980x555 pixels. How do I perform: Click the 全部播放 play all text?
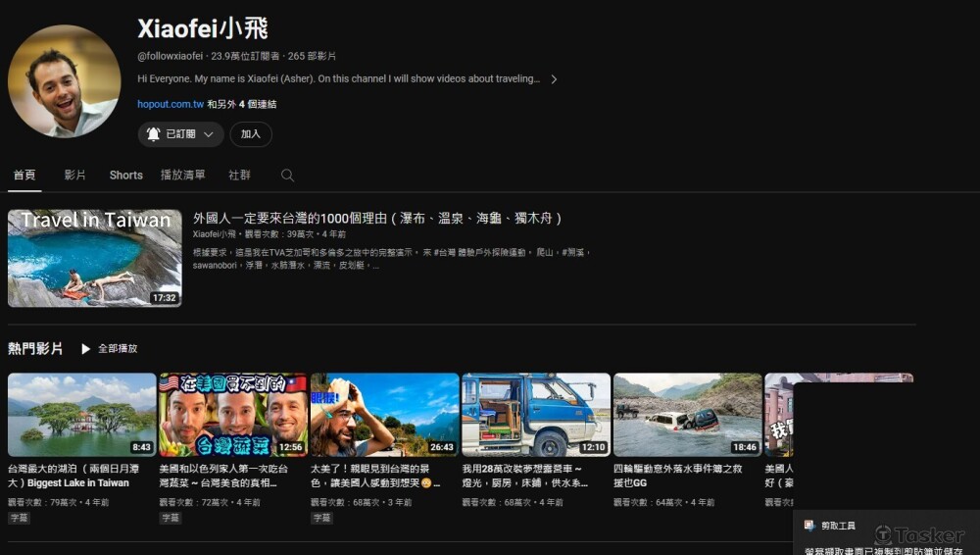point(118,349)
